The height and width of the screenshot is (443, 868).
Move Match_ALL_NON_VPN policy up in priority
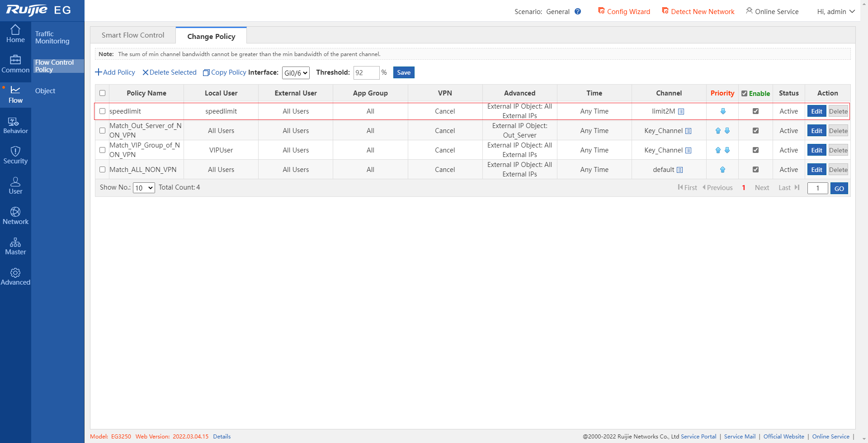click(x=722, y=170)
